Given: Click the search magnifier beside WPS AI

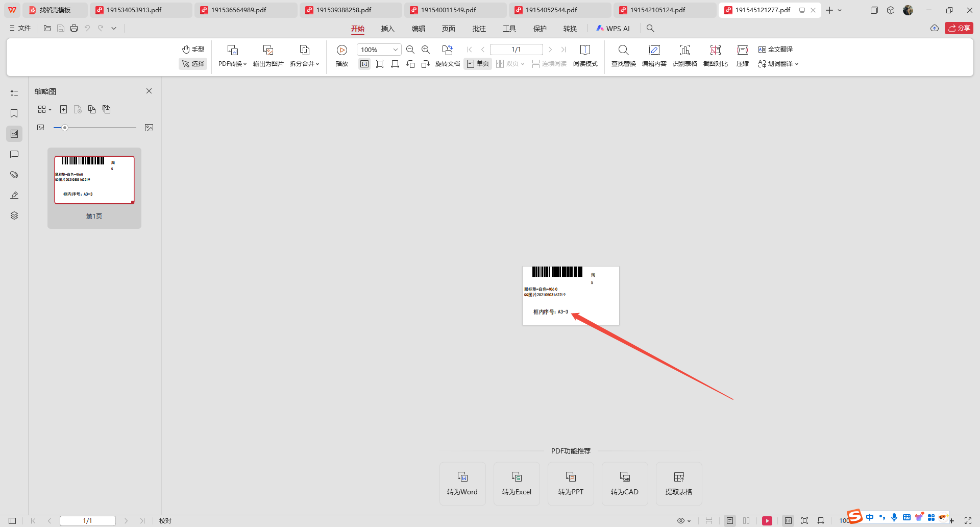Looking at the screenshot, I should [x=650, y=29].
